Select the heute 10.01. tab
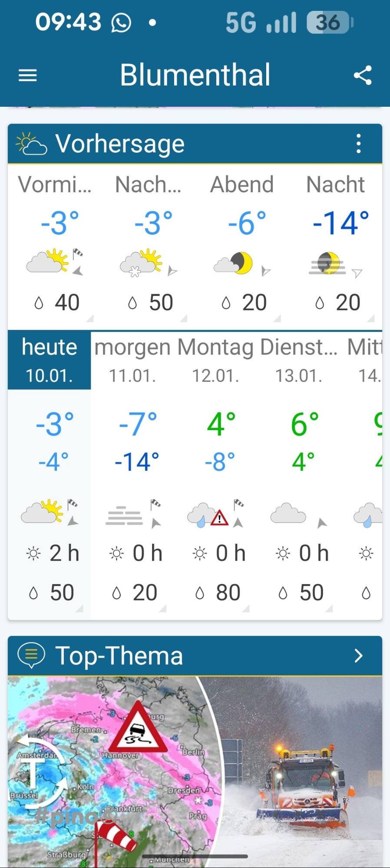This screenshot has width=390, height=868. click(50, 360)
